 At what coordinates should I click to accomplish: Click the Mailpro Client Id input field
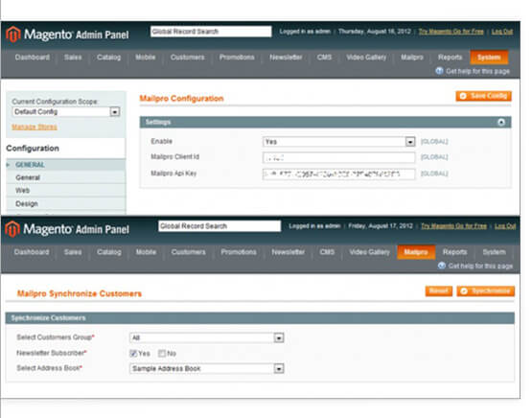click(x=339, y=158)
